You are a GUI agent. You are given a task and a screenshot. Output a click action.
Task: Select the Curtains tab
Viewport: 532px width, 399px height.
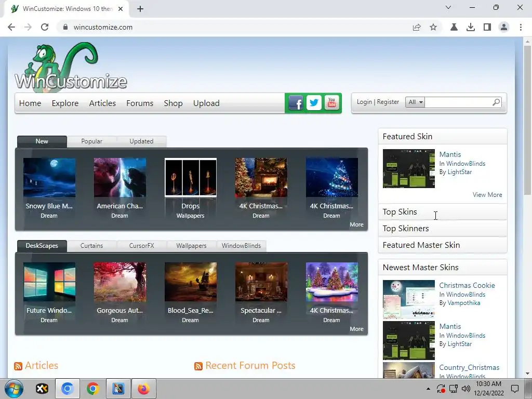[91, 246]
